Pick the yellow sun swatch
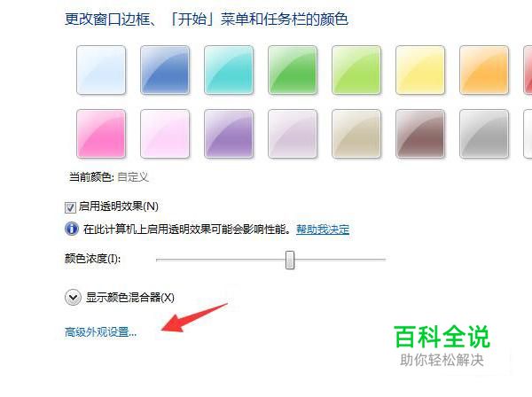This screenshot has height=397, width=532. (x=420, y=70)
